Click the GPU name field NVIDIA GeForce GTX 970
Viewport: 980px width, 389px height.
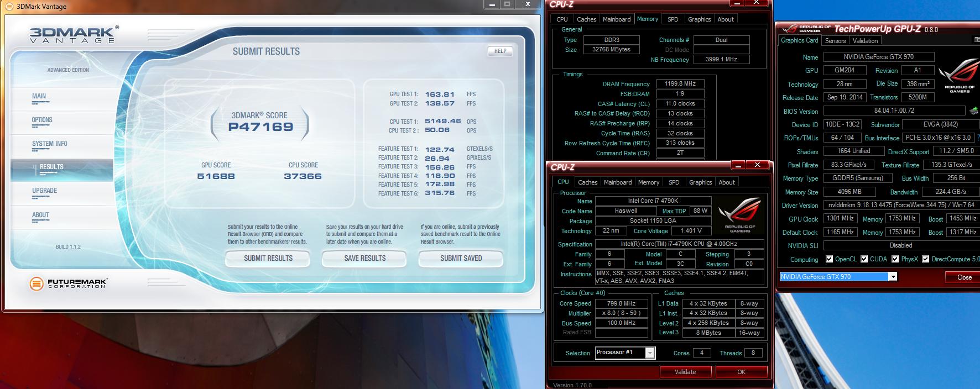(878, 57)
